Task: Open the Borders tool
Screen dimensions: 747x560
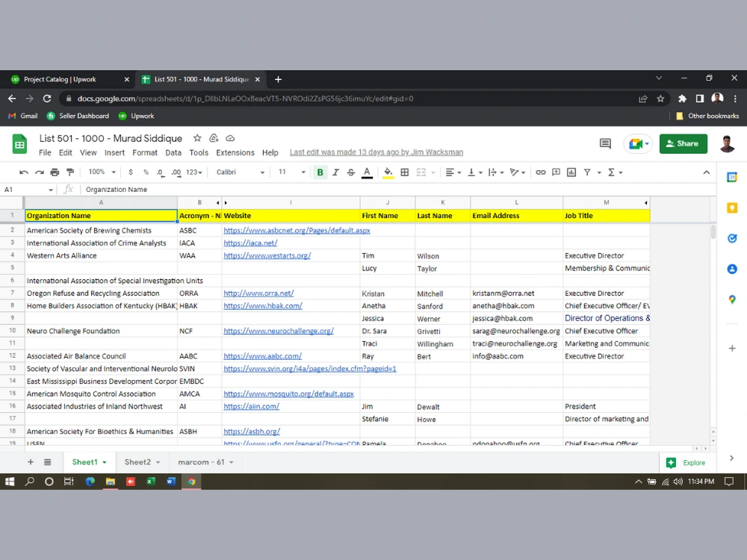Action: click(404, 172)
